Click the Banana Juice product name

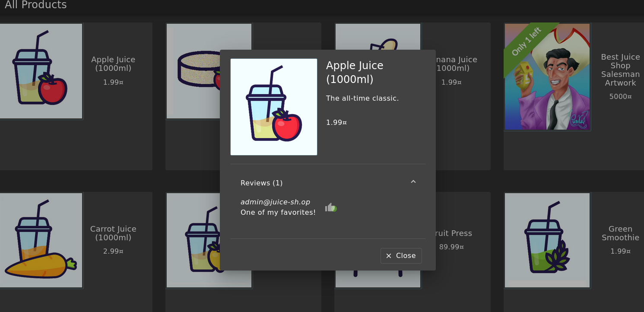tap(457, 64)
